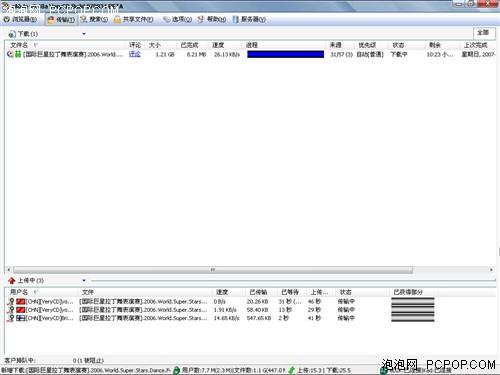Open the 选项 options toolbar button
500x375 pixels.
[177, 19]
